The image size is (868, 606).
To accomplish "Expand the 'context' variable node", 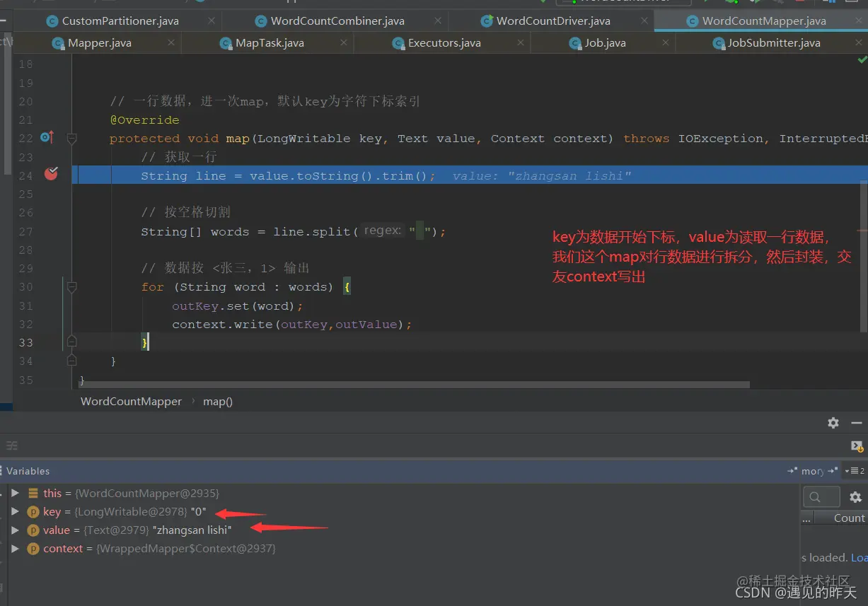I will pos(15,548).
